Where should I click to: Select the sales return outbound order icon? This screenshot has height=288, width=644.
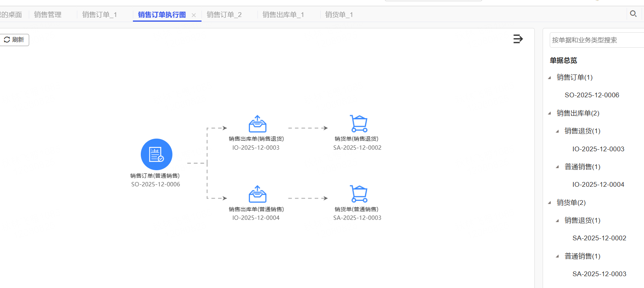(257, 124)
